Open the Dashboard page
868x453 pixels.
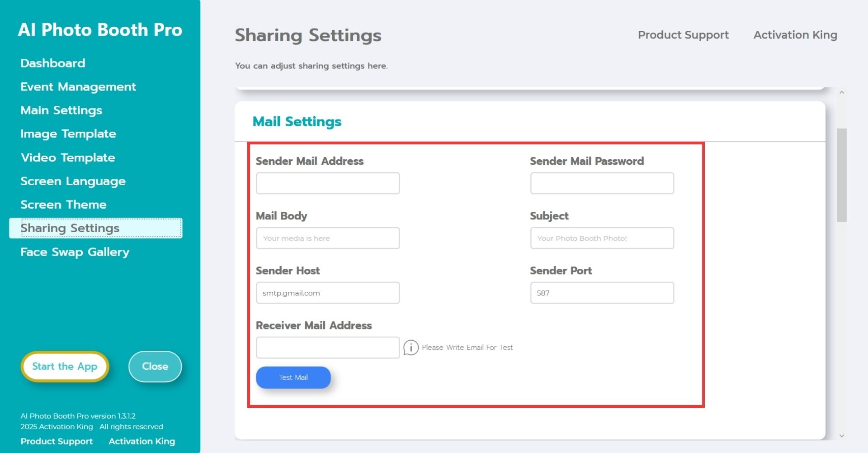point(52,63)
